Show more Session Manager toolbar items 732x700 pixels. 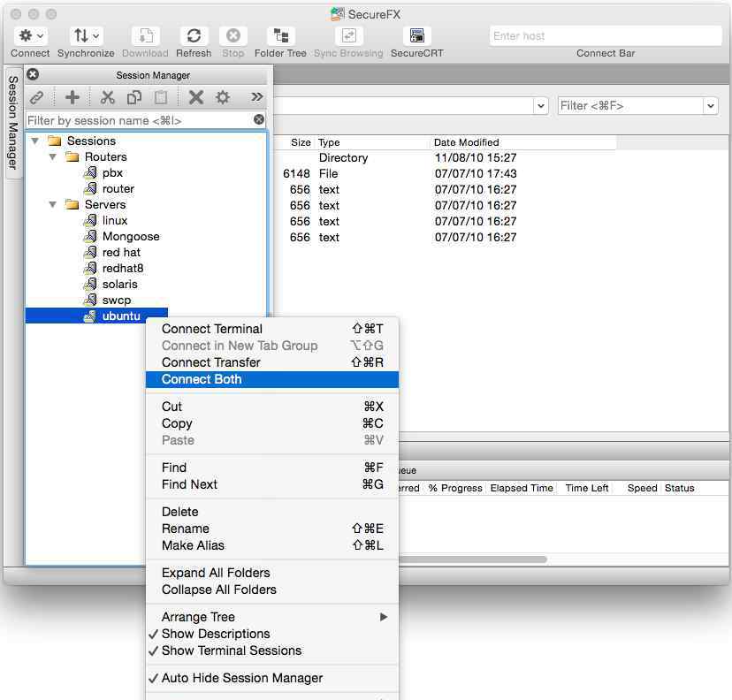coord(256,97)
